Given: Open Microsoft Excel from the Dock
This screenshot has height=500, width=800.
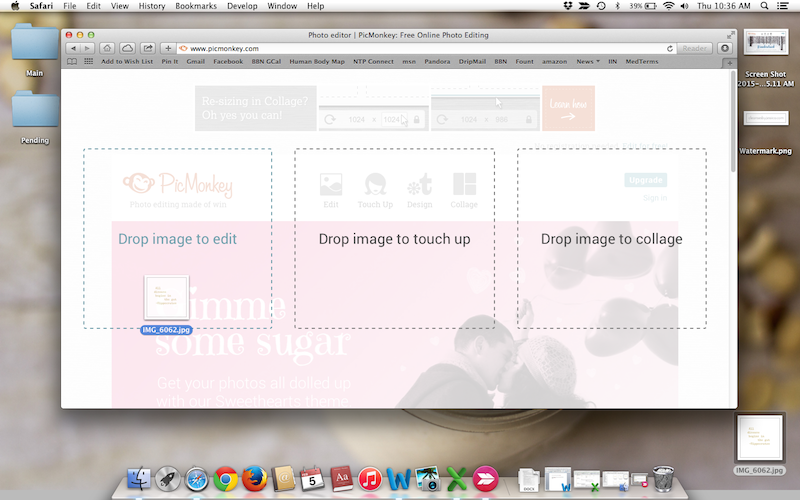Looking at the screenshot, I should pyautogui.click(x=457, y=479).
